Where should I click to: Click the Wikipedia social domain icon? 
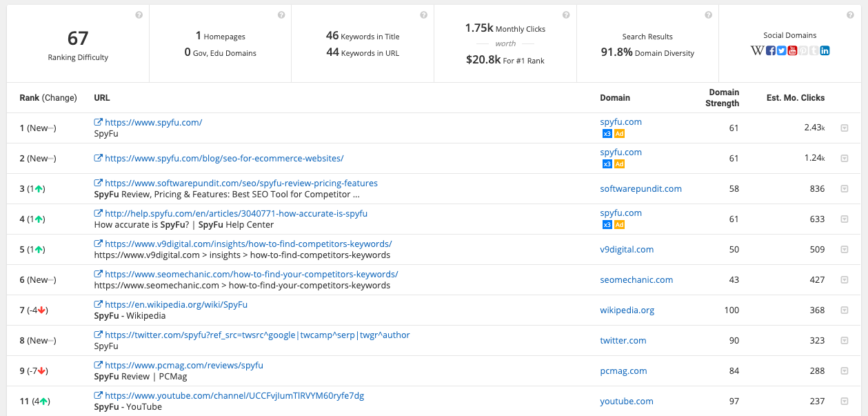(757, 50)
